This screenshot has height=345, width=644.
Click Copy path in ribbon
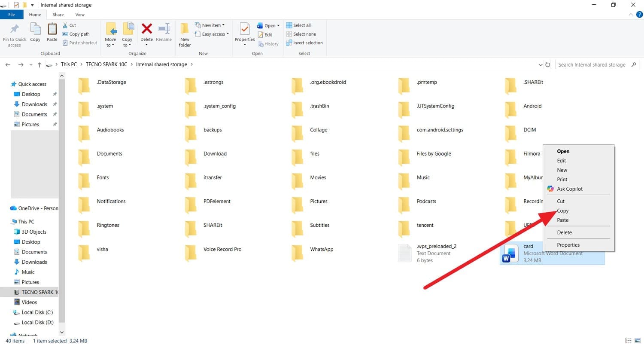tap(76, 34)
